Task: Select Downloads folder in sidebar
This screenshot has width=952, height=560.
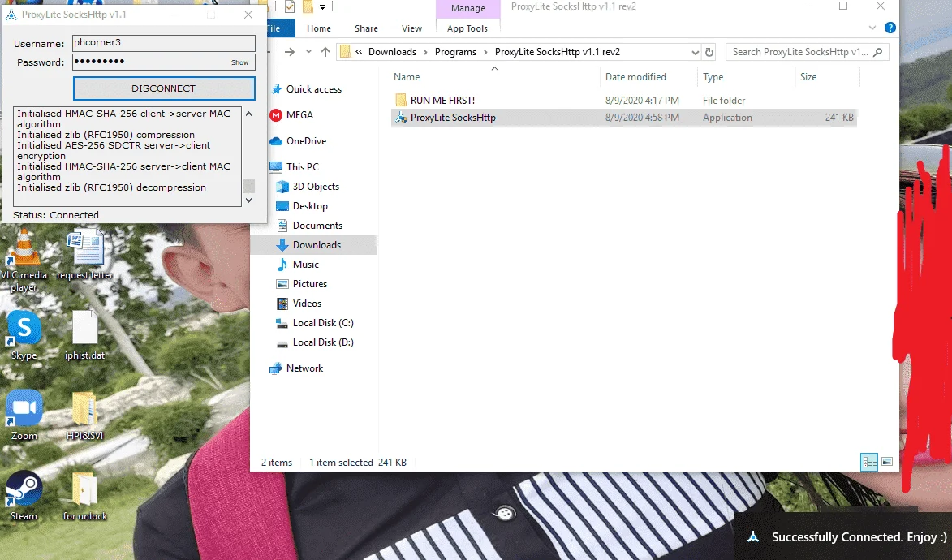Action: [317, 245]
